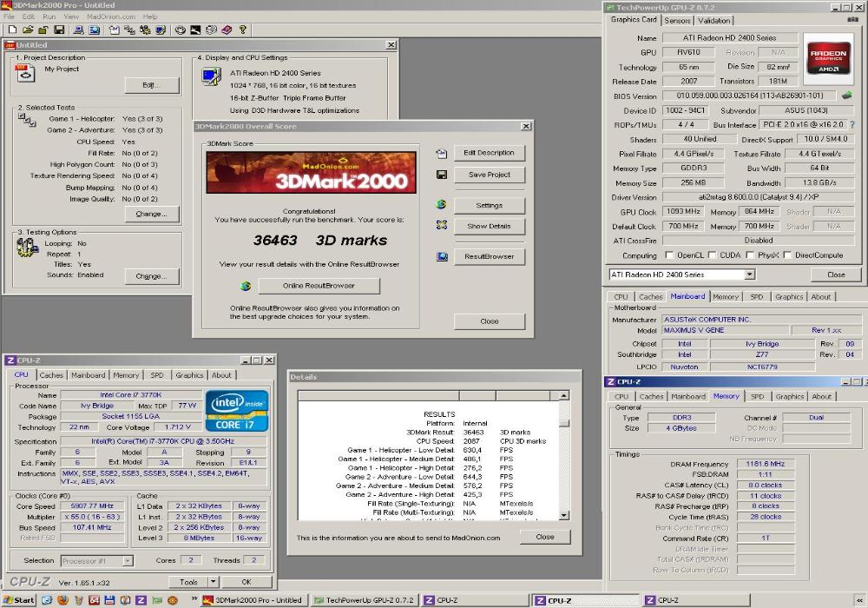Click the Close button in GPU-Z

pos(836,274)
